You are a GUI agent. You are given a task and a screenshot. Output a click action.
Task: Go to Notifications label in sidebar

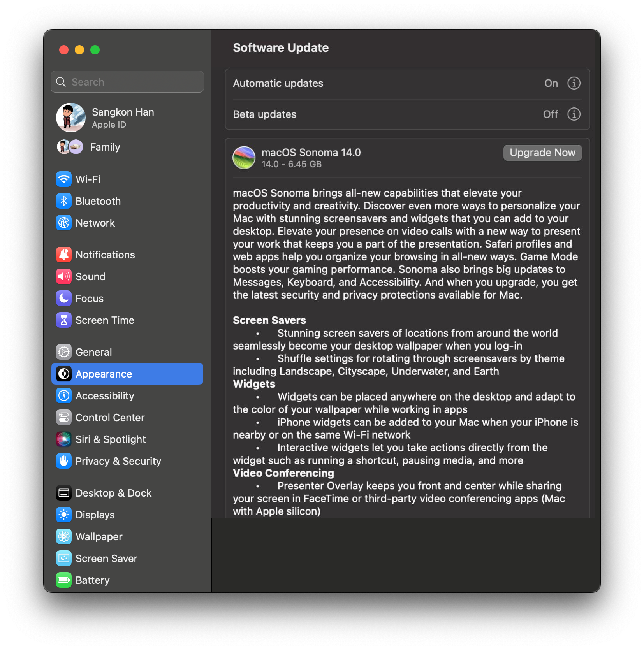(105, 255)
